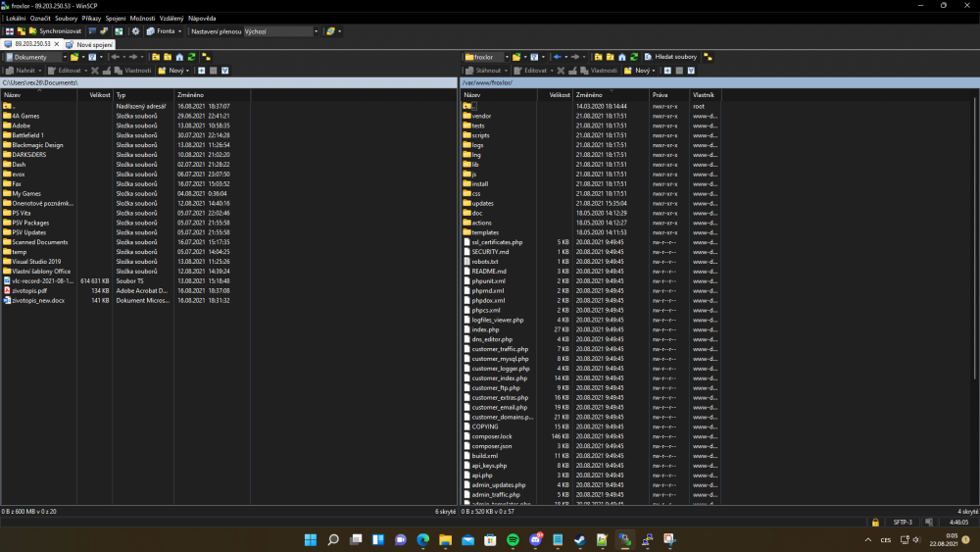Open the local panel filter icon
Screen dimensions: 980x552
coord(91,57)
